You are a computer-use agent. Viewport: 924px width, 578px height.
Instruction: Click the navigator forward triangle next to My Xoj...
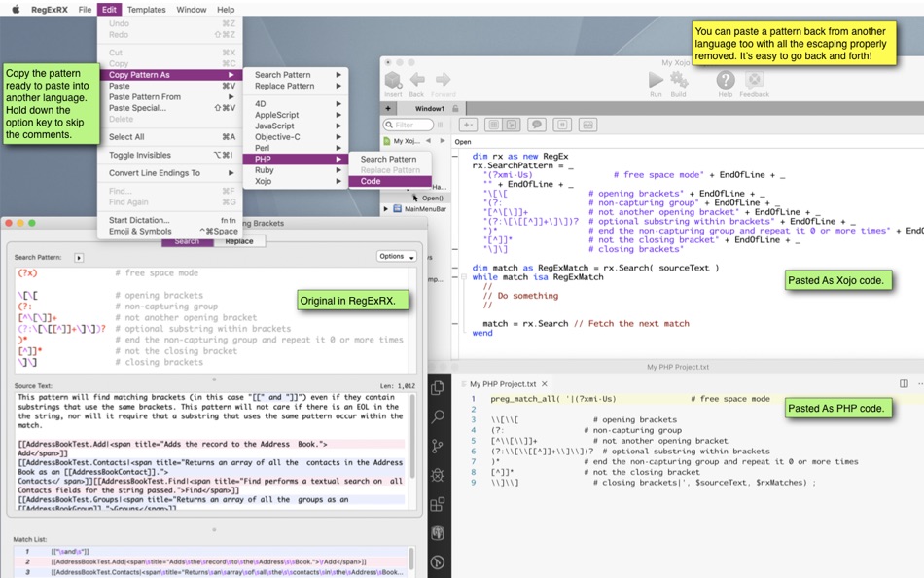tap(442, 141)
